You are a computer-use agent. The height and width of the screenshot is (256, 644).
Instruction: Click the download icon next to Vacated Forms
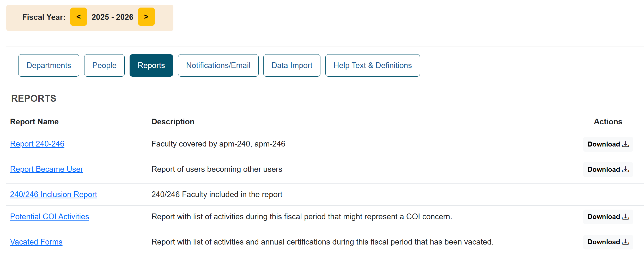(625, 242)
